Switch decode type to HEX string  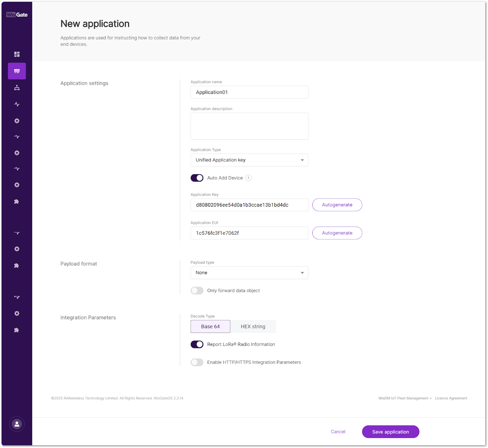253,326
